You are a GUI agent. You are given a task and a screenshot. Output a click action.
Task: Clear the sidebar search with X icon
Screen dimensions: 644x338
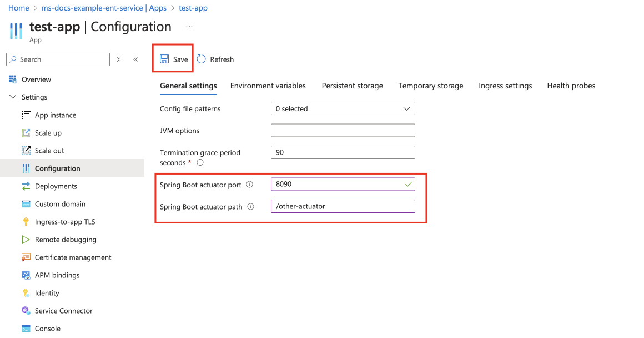(119, 59)
